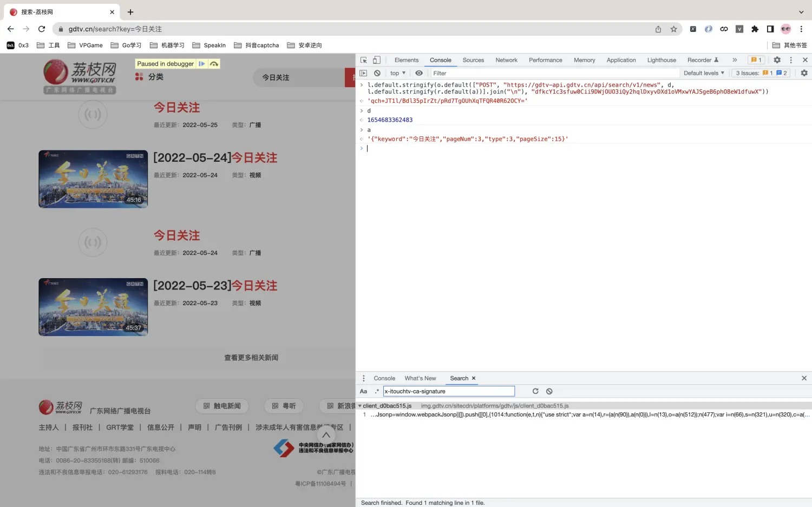Step over next function call in overlay

click(x=214, y=64)
